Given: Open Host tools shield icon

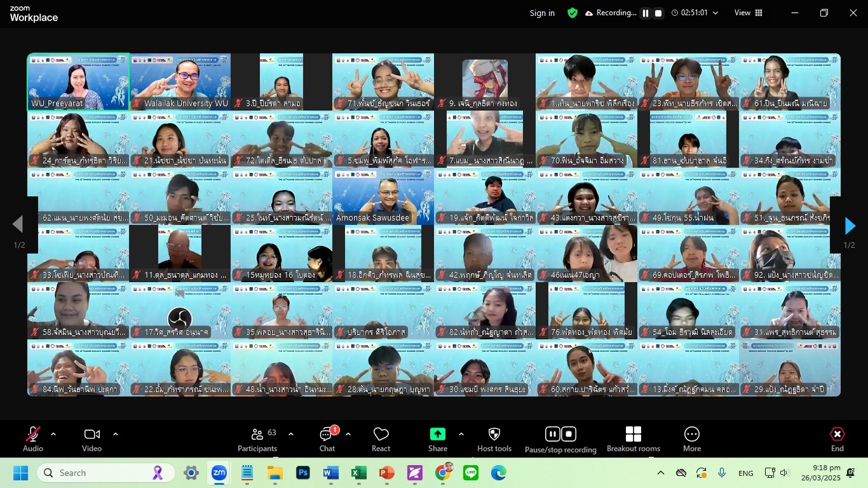Looking at the screenshot, I should (x=494, y=439).
